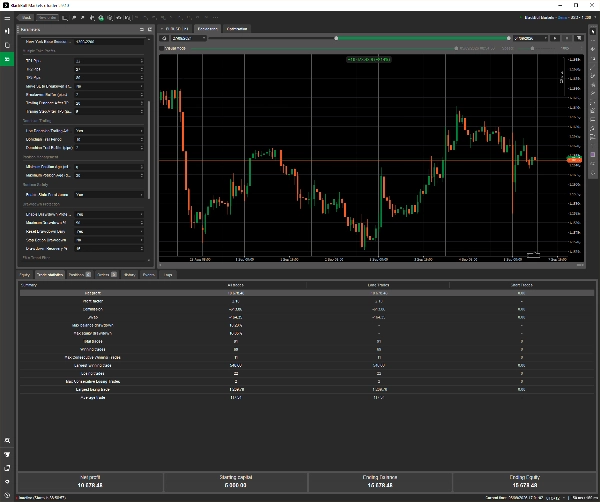Adjust Maximum Drawdown % stepper
This screenshot has width=600, height=502.
click(142, 223)
